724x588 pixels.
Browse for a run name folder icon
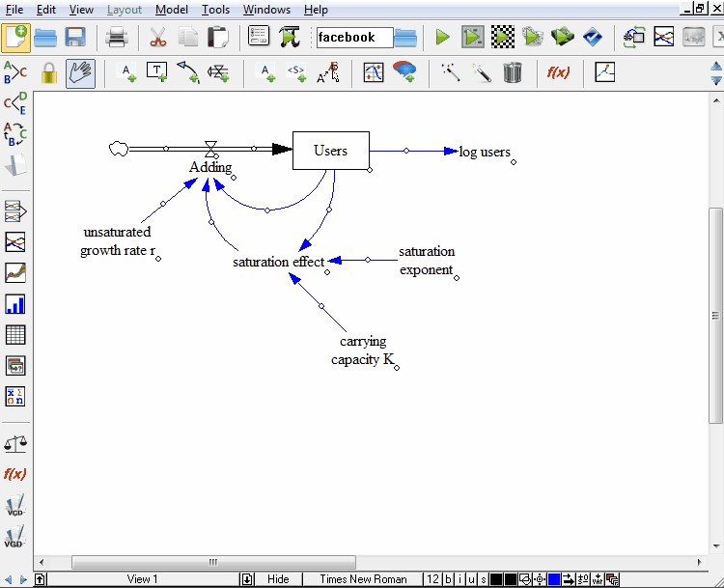(405, 38)
